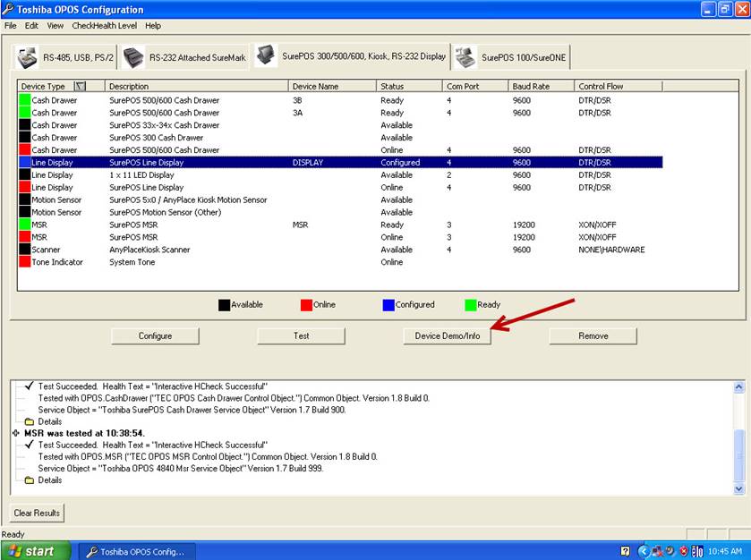The height and width of the screenshot is (560, 751).
Task: Click green status square of the Ready MSR row
Action: [x=24, y=225]
